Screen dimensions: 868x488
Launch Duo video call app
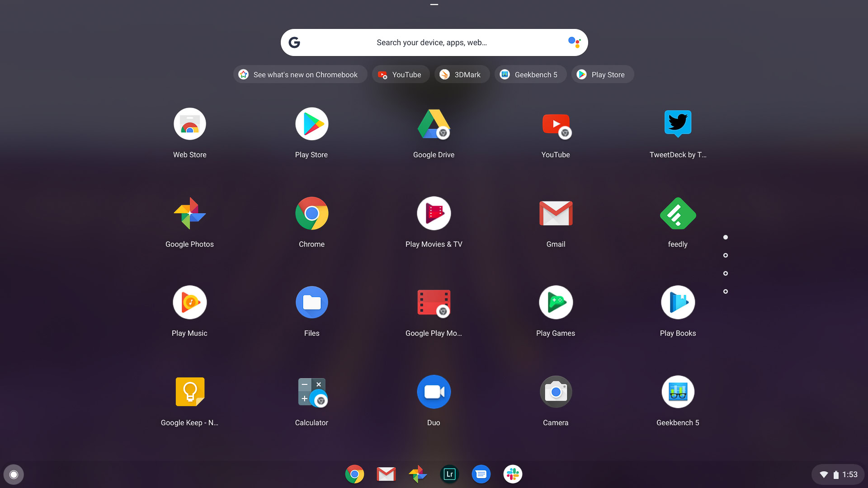434,391
